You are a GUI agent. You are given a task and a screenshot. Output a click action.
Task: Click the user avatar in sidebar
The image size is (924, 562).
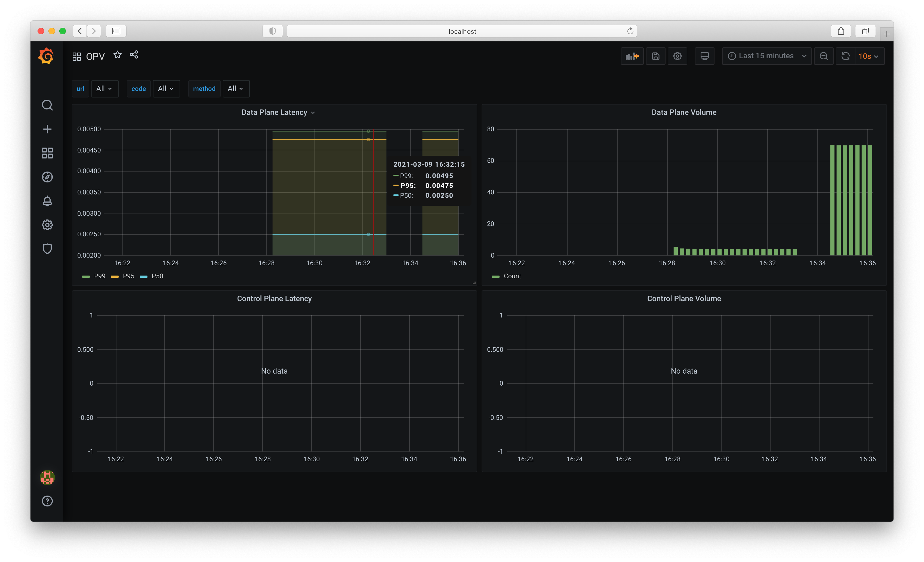47,477
